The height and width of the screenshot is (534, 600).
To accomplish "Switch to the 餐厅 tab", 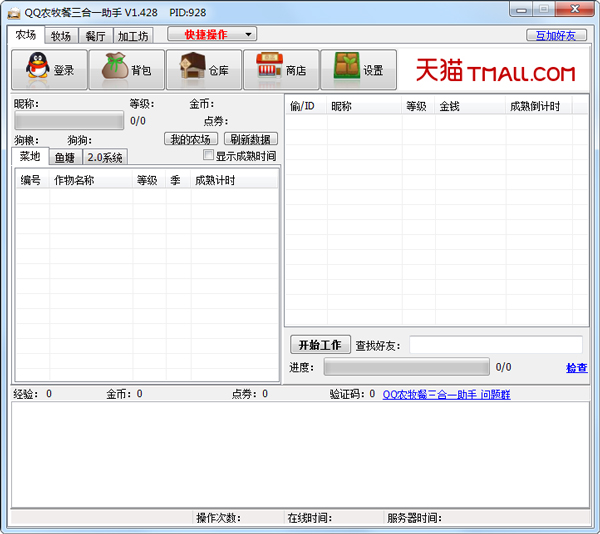I will pyautogui.click(x=95, y=36).
